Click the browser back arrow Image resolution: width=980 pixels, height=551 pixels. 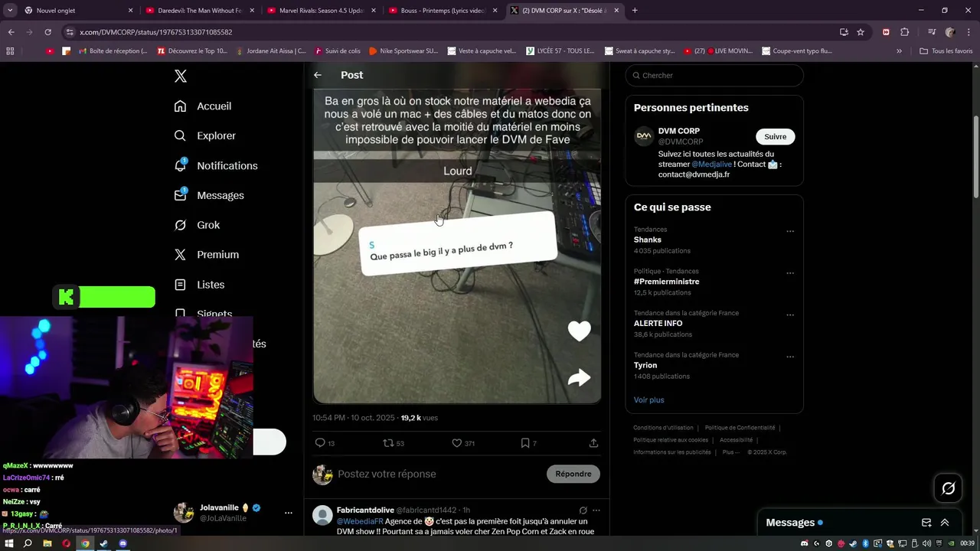11,32
